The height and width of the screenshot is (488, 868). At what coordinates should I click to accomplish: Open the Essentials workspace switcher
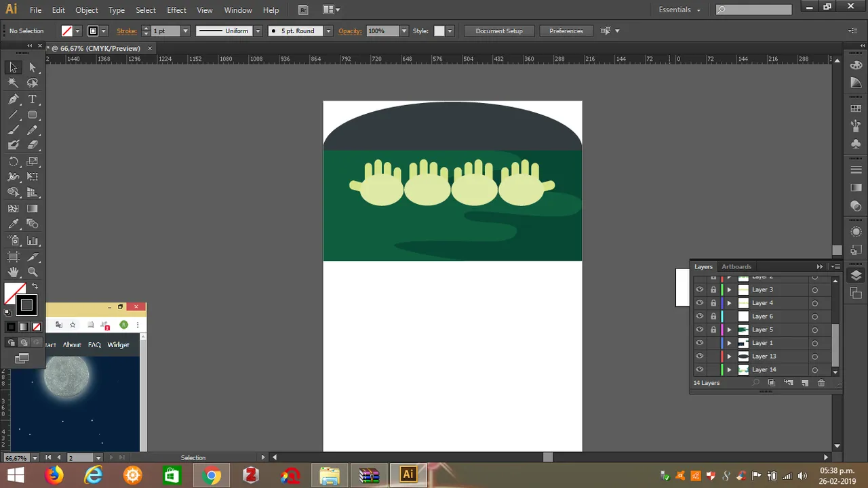click(x=679, y=10)
